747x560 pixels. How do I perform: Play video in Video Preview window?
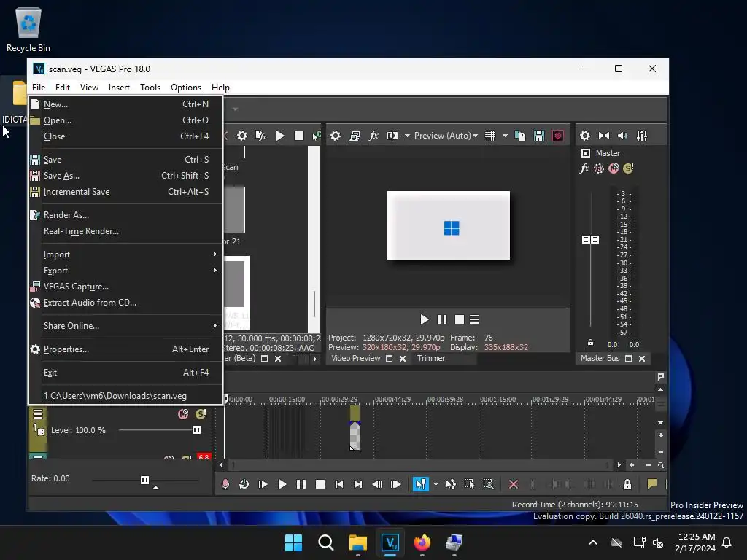424,319
